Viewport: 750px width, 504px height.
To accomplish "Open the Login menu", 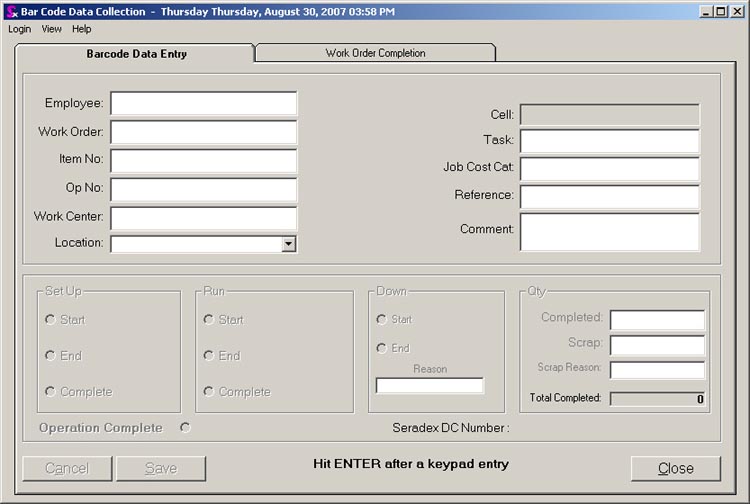I will [20, 29].
